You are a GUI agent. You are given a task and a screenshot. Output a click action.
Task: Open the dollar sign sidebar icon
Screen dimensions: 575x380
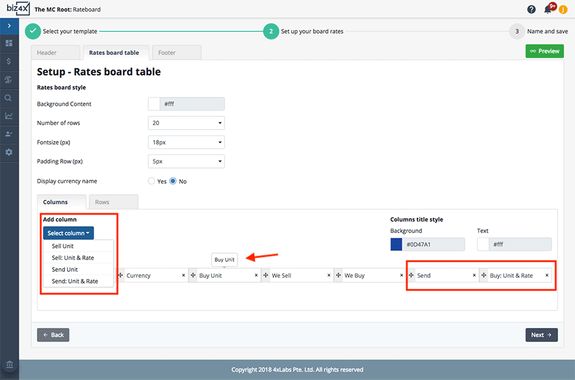(9, 61)
